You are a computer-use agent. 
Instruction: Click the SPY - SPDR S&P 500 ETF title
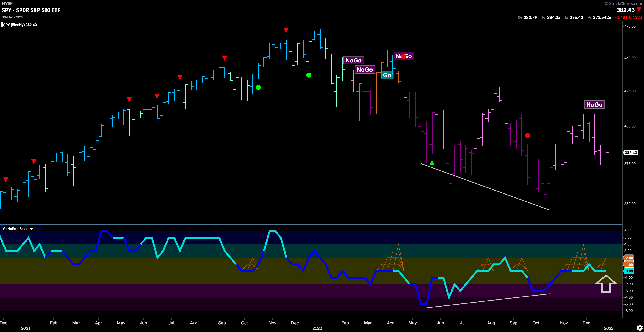[x=31, y=10]
